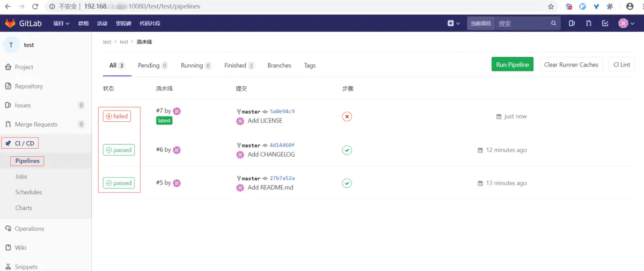Click the GitLab fox logo
This screenshot has height=271, width=644.
10,24
